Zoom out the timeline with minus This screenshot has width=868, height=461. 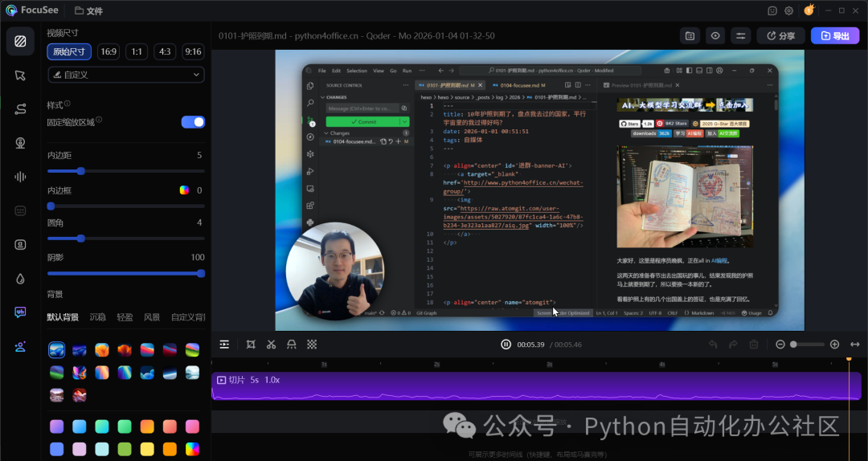[x=780, y=345]
